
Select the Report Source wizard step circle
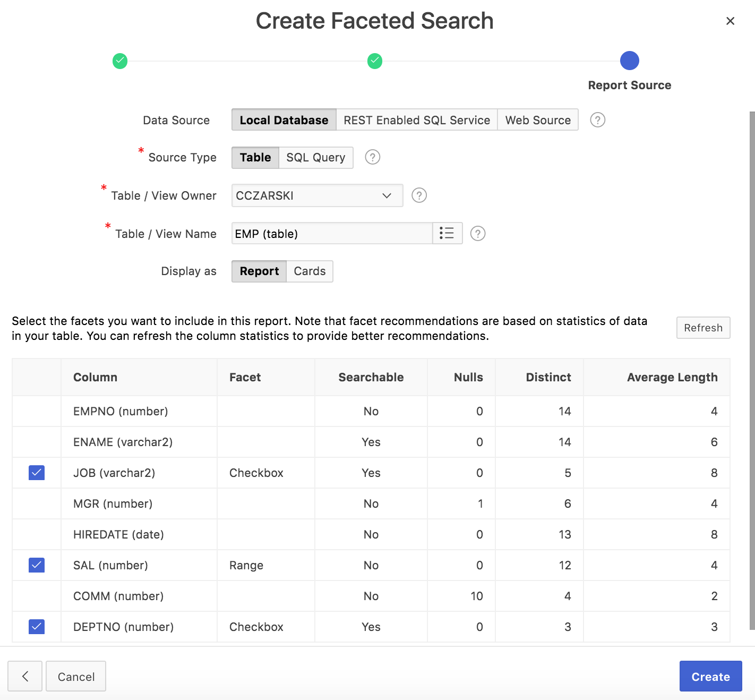tap(629, 61)
